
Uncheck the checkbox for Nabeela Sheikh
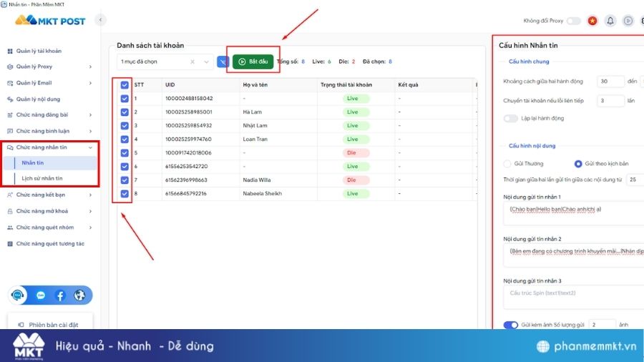click(x=125, y=194)
